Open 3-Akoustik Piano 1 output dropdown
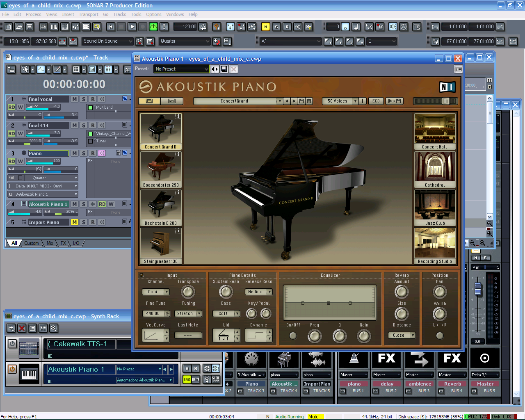This screenshot has width=525, height=420. click(43, 194)
